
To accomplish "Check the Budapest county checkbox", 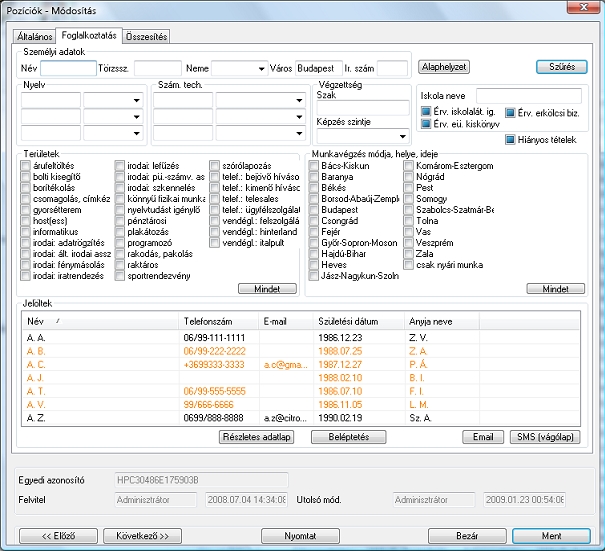I will pos(314,210).
